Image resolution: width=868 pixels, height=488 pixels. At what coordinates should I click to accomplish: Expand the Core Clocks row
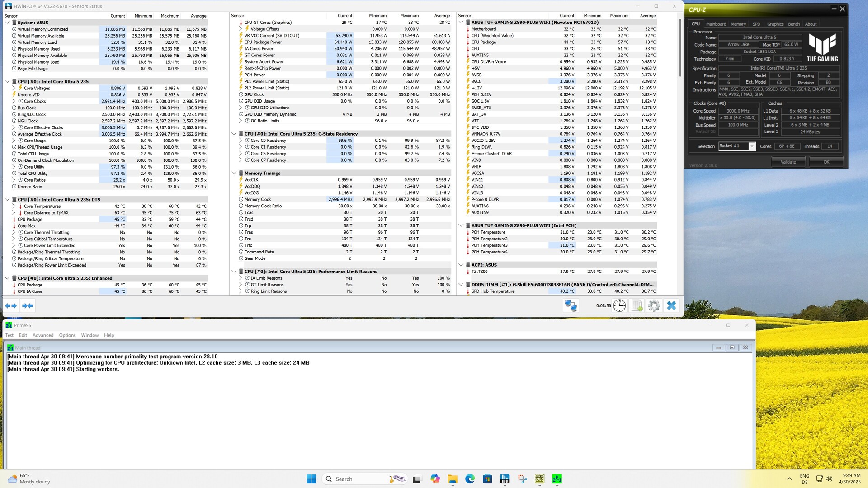(x=14, y=102)
